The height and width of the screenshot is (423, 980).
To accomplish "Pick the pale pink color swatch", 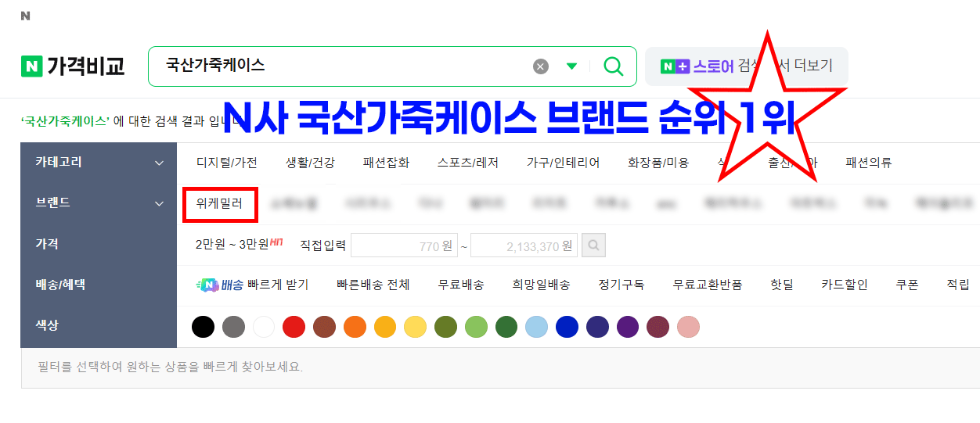I will (688, 327).
